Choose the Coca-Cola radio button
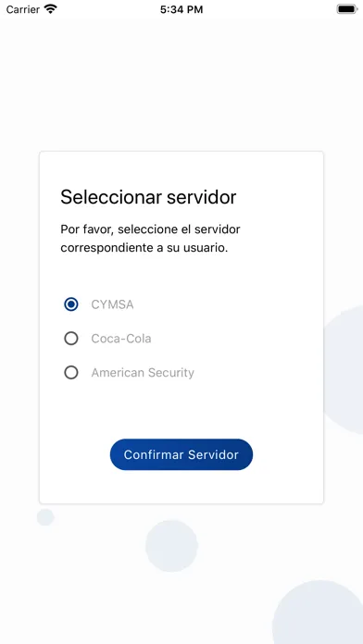 tap(71, 339)
